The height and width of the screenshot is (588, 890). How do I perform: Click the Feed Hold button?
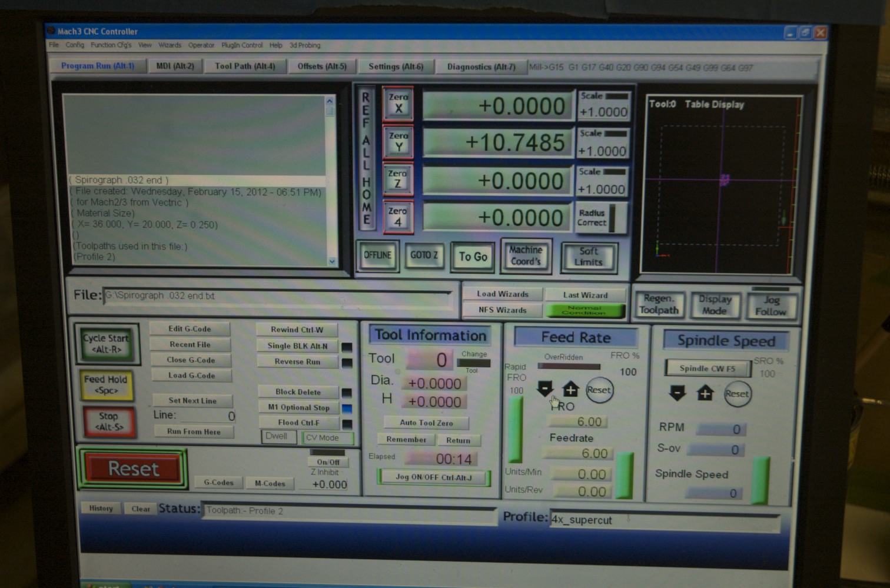[105, 384]
